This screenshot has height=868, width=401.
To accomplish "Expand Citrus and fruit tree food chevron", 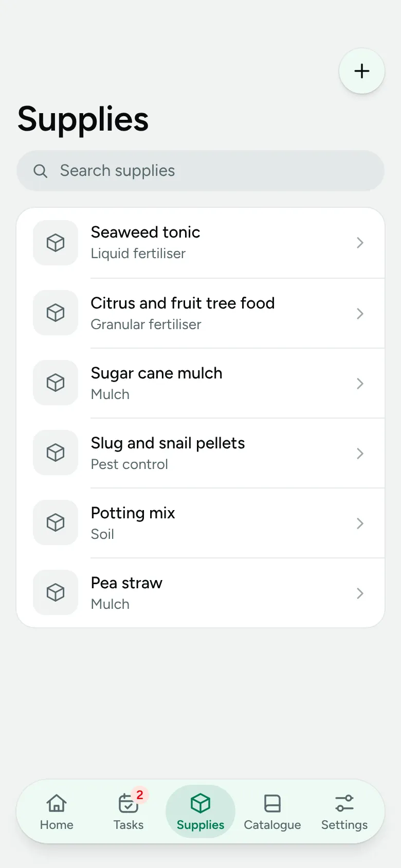I will pyautogui.click(x=360, y=314).
